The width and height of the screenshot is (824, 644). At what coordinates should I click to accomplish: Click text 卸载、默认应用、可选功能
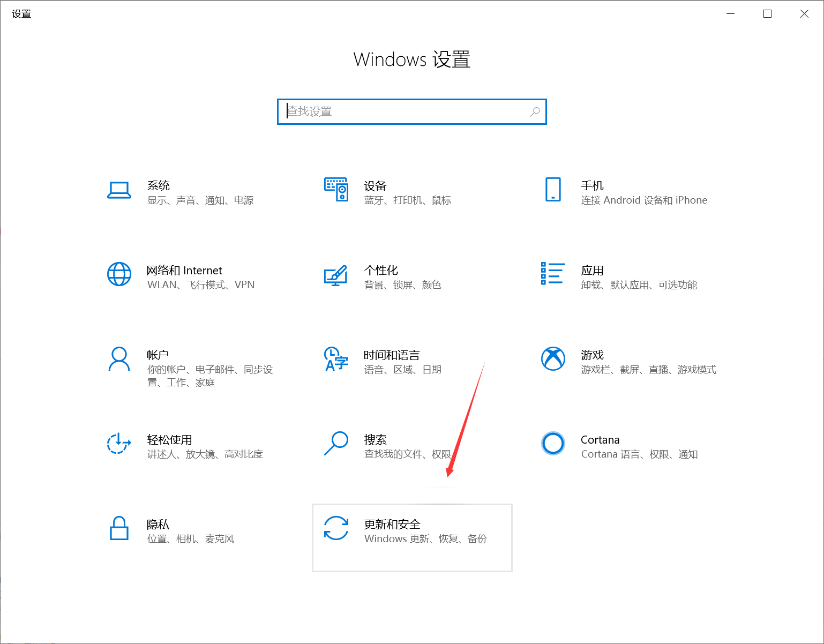(x=639, y=285)
